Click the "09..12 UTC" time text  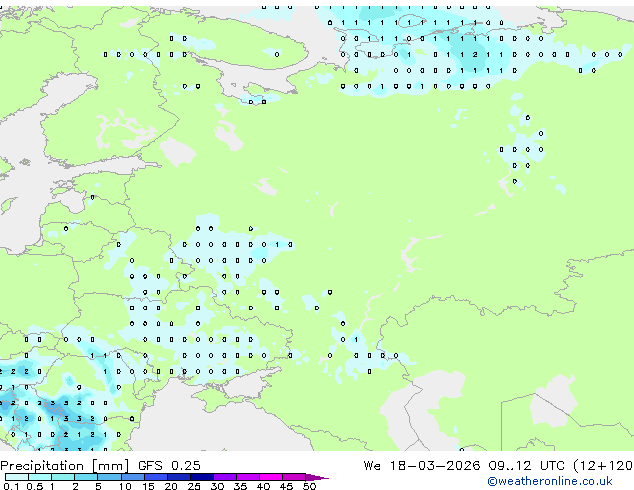[526, 465]
